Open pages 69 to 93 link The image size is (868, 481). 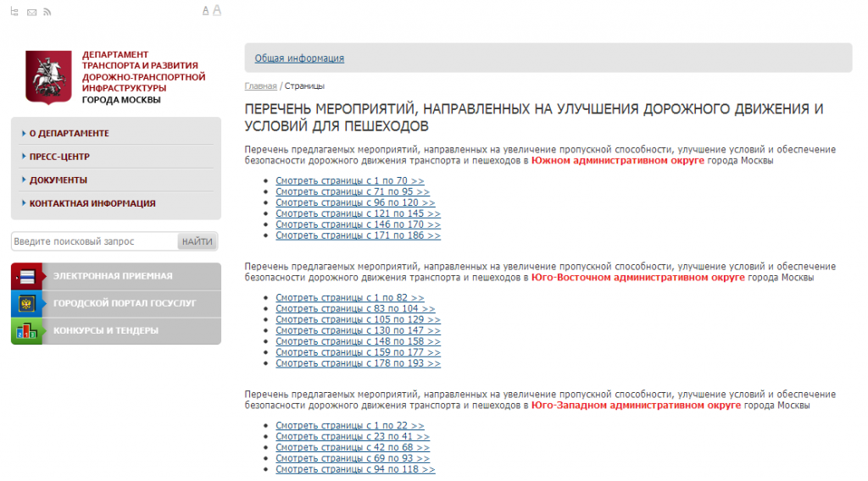pyautogui.click(x=353, y=458)
